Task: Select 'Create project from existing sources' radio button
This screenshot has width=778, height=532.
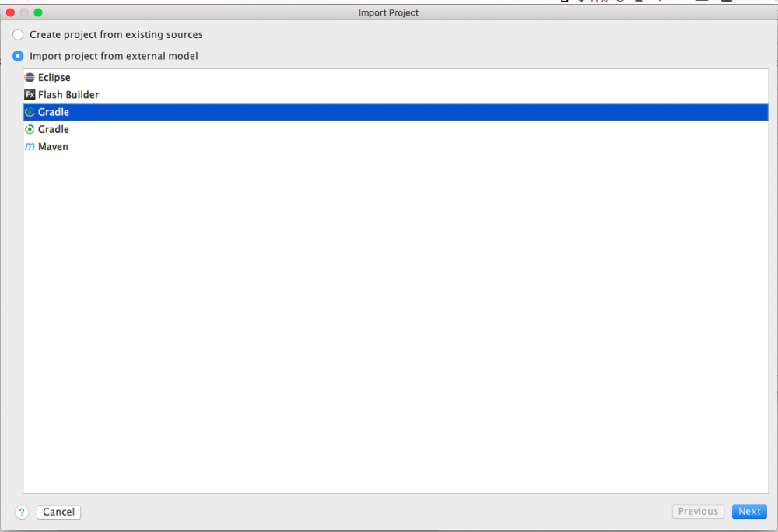Action: (18, 35)
